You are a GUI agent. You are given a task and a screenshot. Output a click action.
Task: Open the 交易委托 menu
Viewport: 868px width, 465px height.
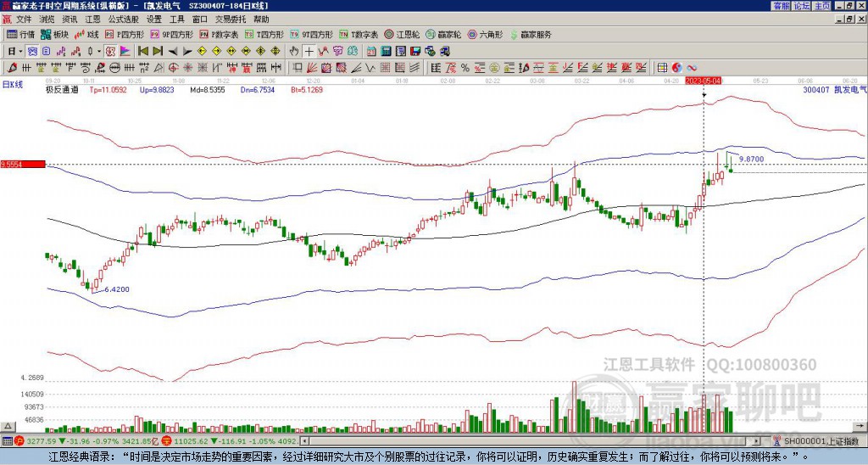tap(230, 20)
